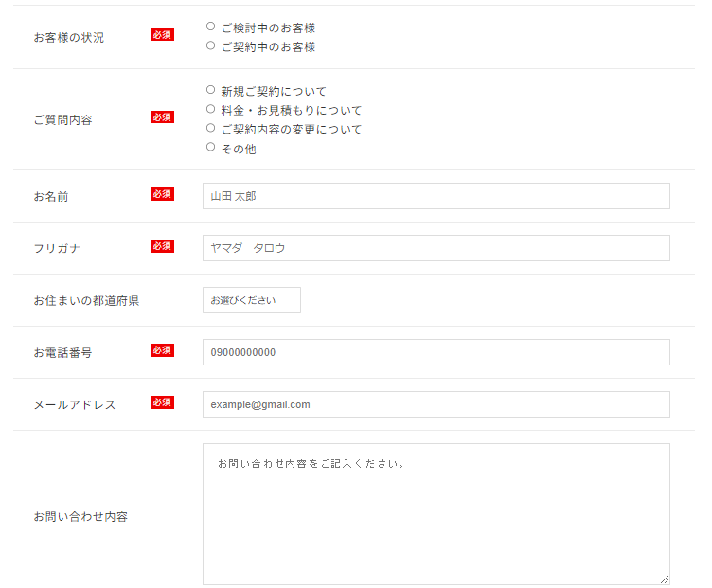Click inside the お問い合わせ内容 text area

click(x=436, y=514)
